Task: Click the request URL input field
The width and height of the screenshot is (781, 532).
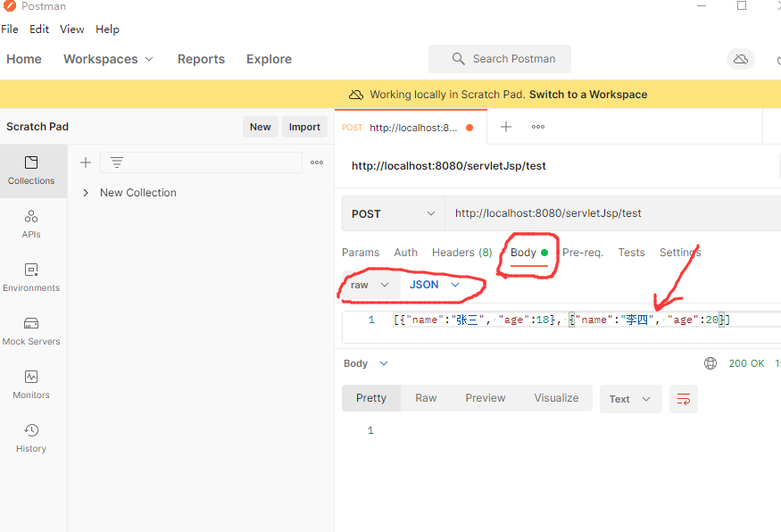Action: coord(612,213)
